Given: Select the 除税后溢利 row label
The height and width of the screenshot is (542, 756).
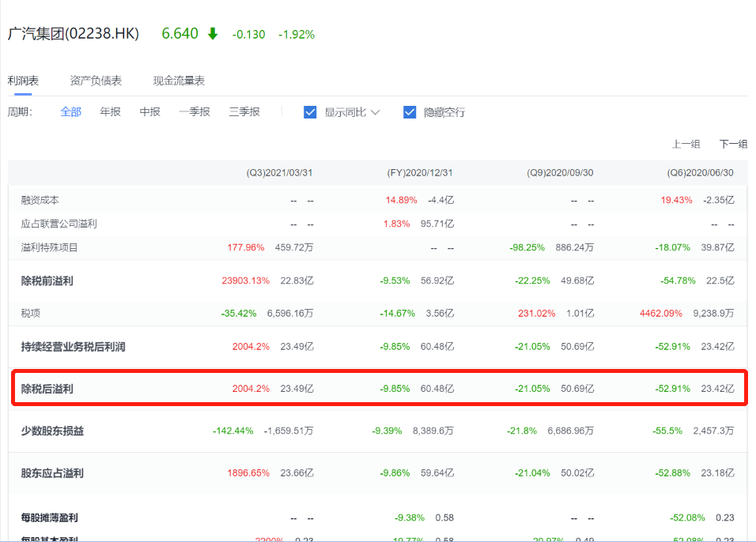Looking at the screenshot, I should pyautogui.click(x=47, y=389).
